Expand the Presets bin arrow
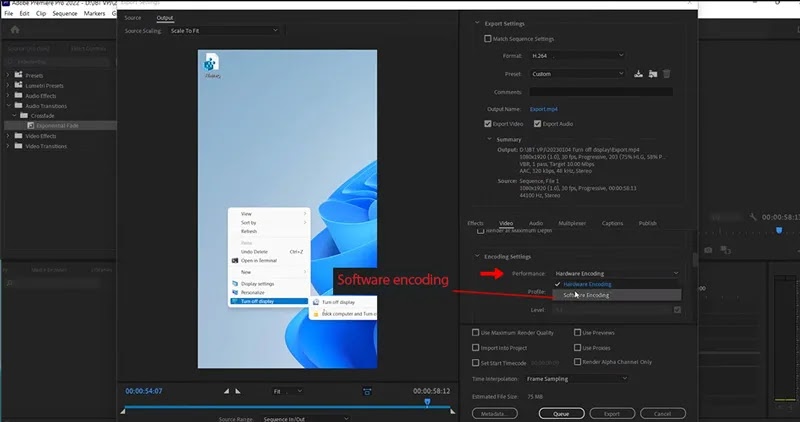This screenshot has width=800, height=422. (x=8, y=75)
